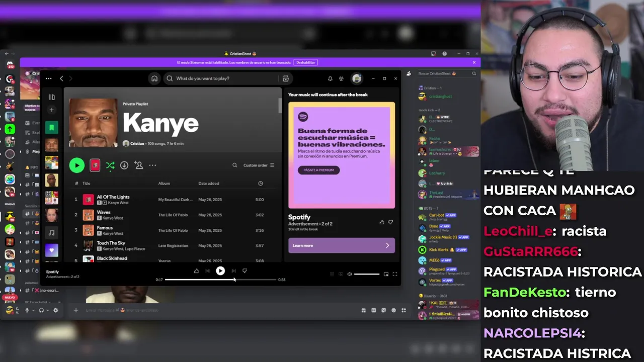Download the Kanye playlist

pos(124,165)
